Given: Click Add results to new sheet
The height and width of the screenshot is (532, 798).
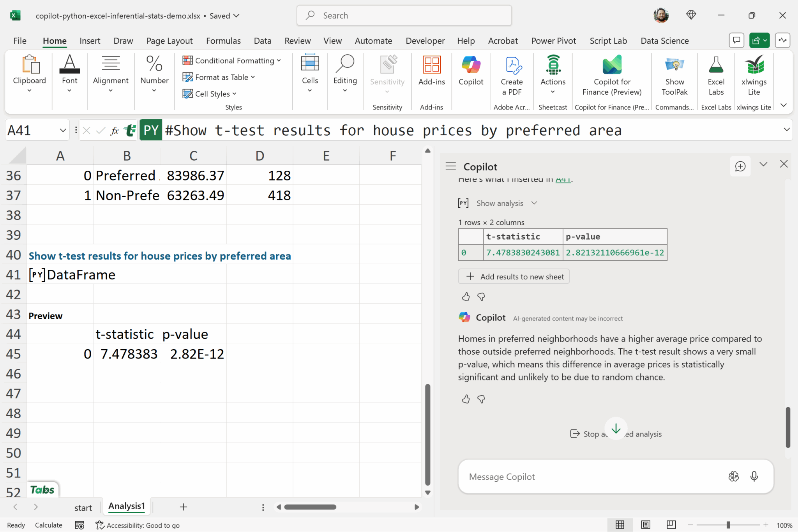Looking at the screenshot, I should pos(514,276).
